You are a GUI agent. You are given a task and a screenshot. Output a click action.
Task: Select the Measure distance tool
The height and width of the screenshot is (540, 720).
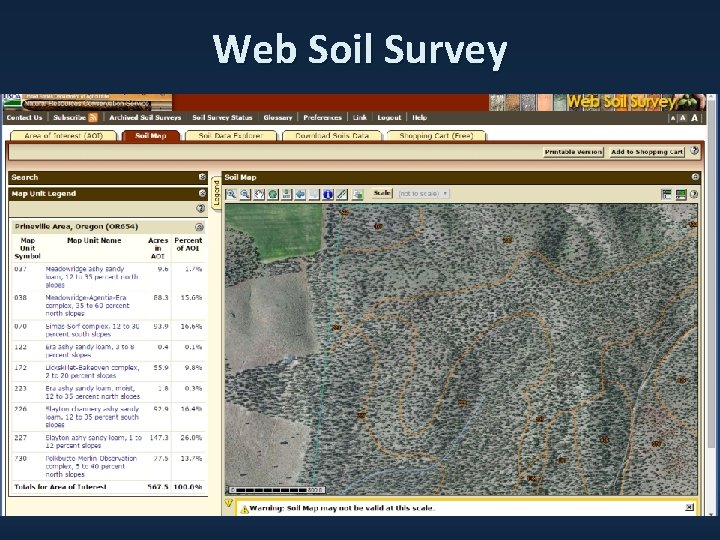click(342, 194)
